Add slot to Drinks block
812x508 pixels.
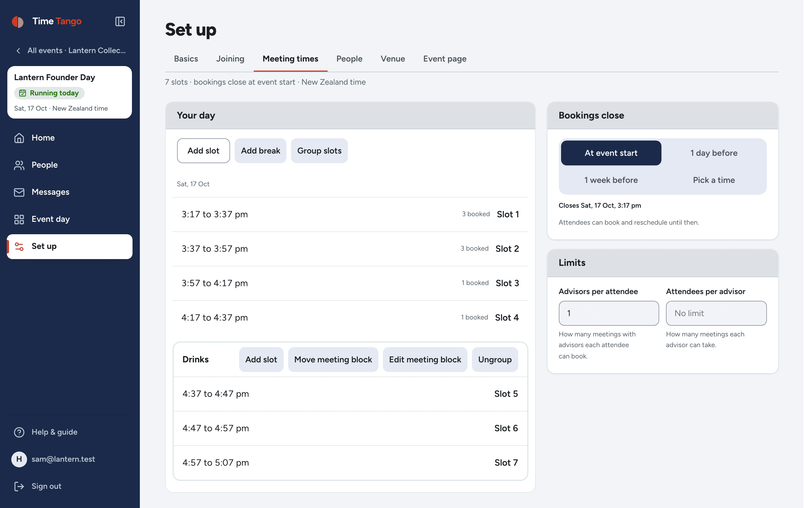(261, 360)
